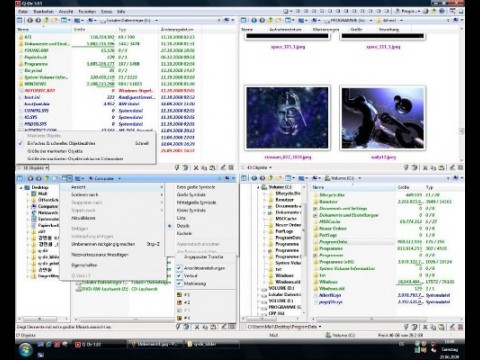Image resolution: width=480 pixels, height=360 pixels.
Task: Delete selection via top-left pane X icon
Action: [196, 168]
